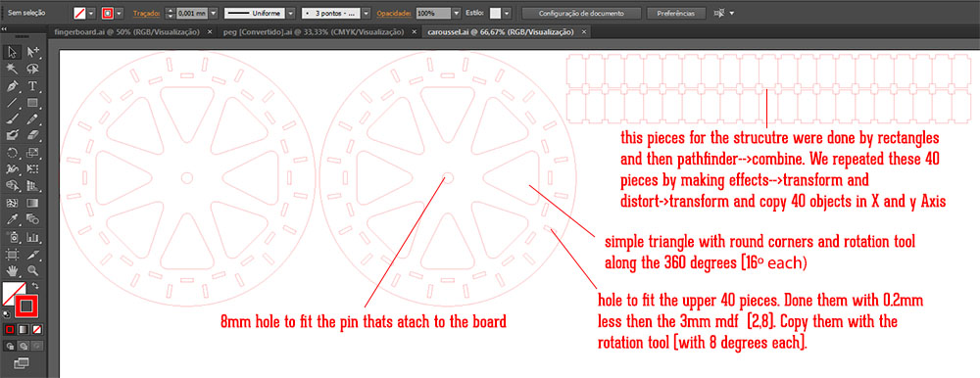Select the Rectangle tool
Screen dimensions: 980x378
(32, 103)
